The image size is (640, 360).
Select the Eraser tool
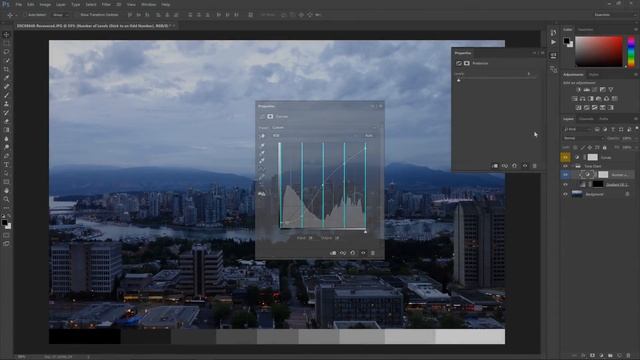tap(6, 121)
